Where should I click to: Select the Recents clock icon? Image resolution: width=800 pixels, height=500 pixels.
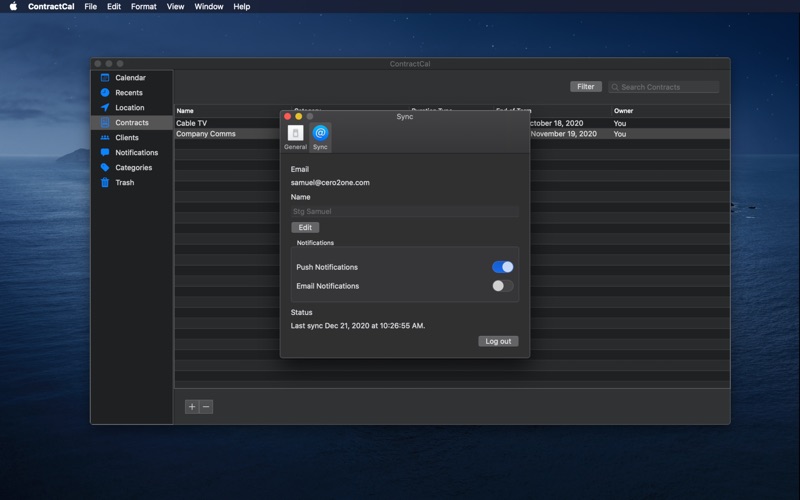(x=105, y=92)
